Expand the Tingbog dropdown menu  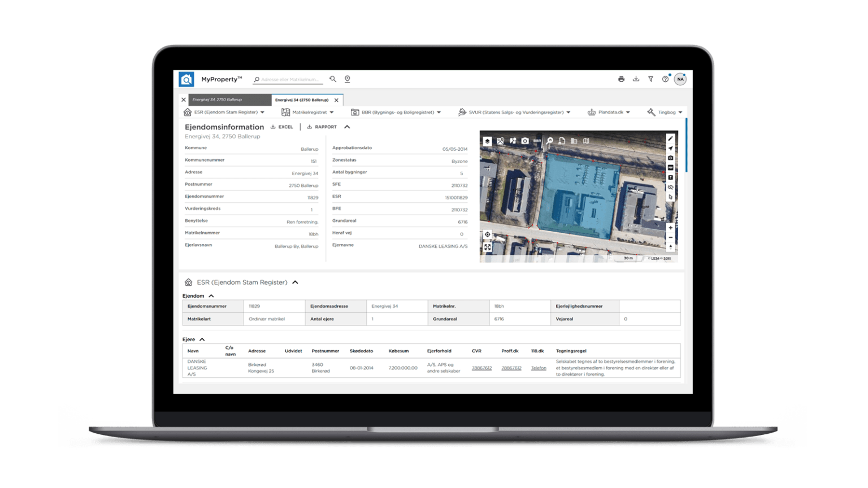[x=665, y=112]
